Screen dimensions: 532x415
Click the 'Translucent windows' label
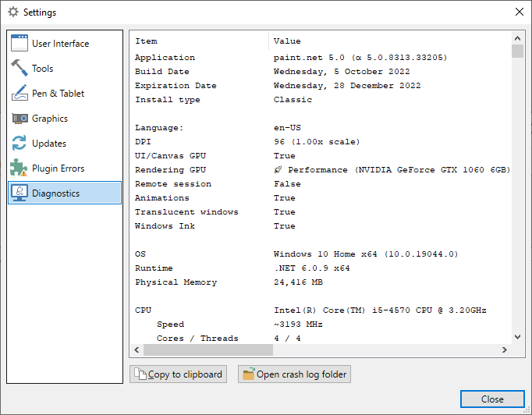click(186, 211)
